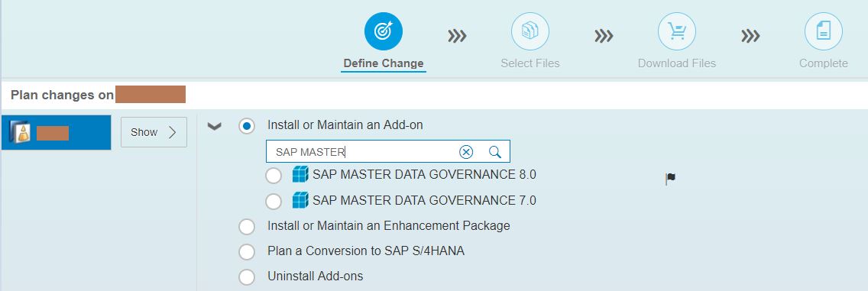Click the Master Data Governance 7.0 cube icon
Image resolution: width=868 pixels, height=291 pixels.
[300, 200]
